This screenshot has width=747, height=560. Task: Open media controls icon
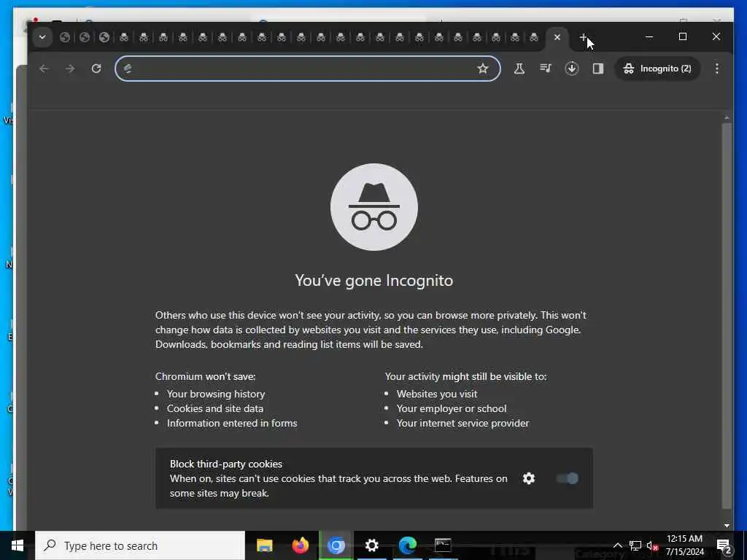pyautogui.click(x=546, y=69)
